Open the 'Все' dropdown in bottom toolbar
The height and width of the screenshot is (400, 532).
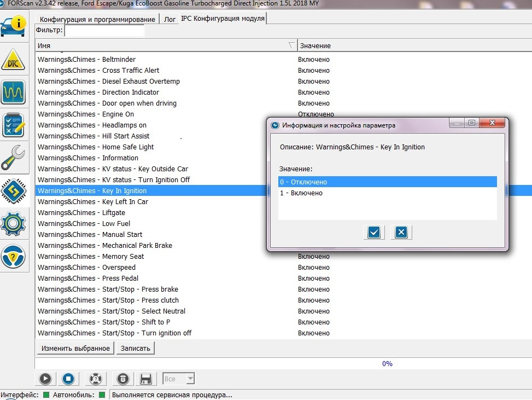click(x=178, y=379)
